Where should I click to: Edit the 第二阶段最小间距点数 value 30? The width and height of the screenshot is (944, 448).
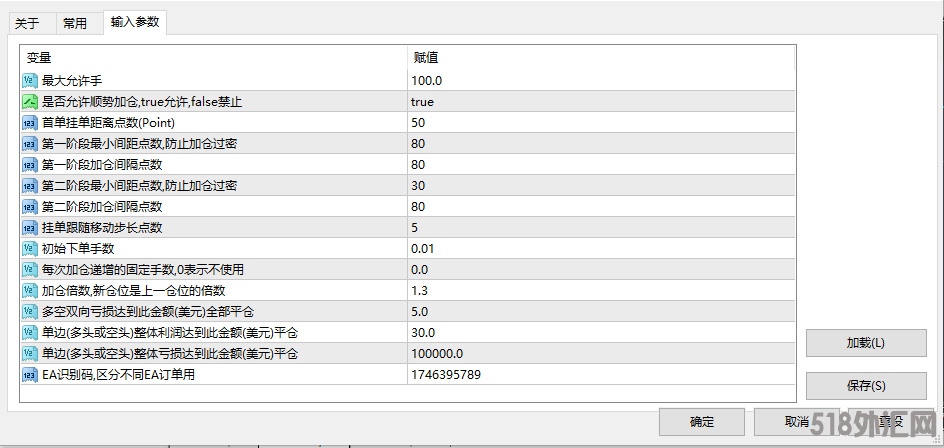[601, 185]
